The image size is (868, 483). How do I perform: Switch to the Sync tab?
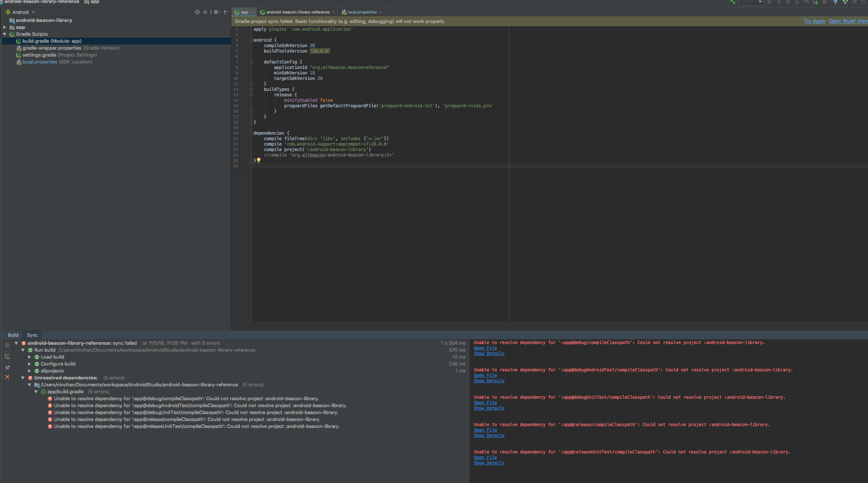point(32,335)
